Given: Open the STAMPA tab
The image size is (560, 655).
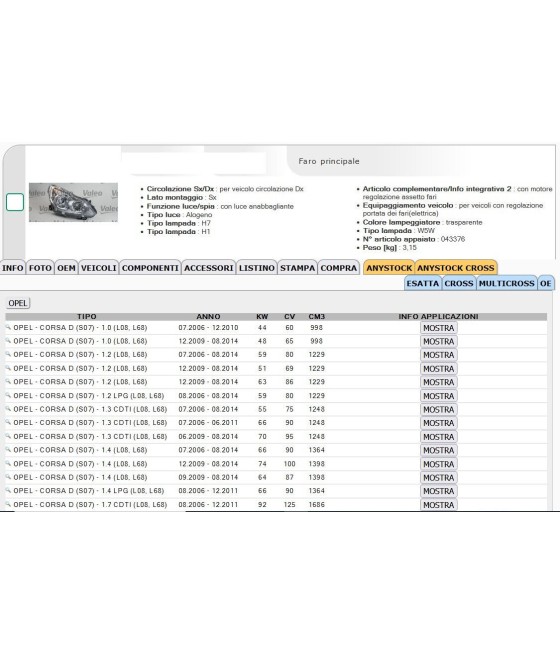Looking at the screenshot, I should click(x=297, y=268).
